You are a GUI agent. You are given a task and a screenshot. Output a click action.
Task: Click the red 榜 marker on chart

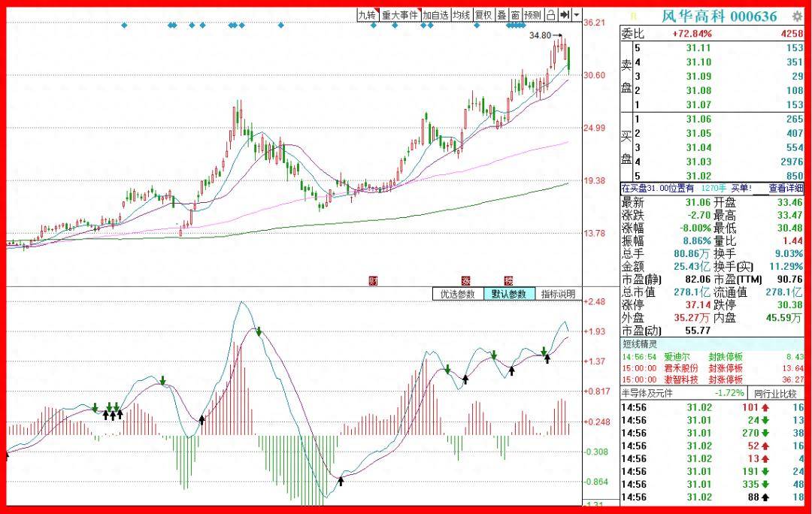pyautogui.click(x=509, y=281)
